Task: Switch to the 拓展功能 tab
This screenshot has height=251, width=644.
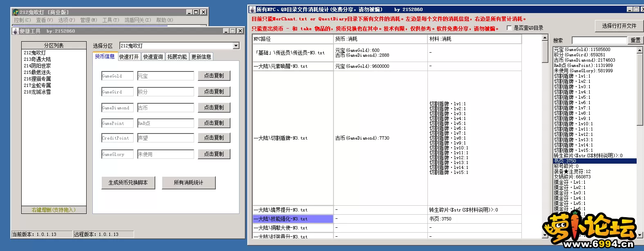Action: tap(177, 57)
